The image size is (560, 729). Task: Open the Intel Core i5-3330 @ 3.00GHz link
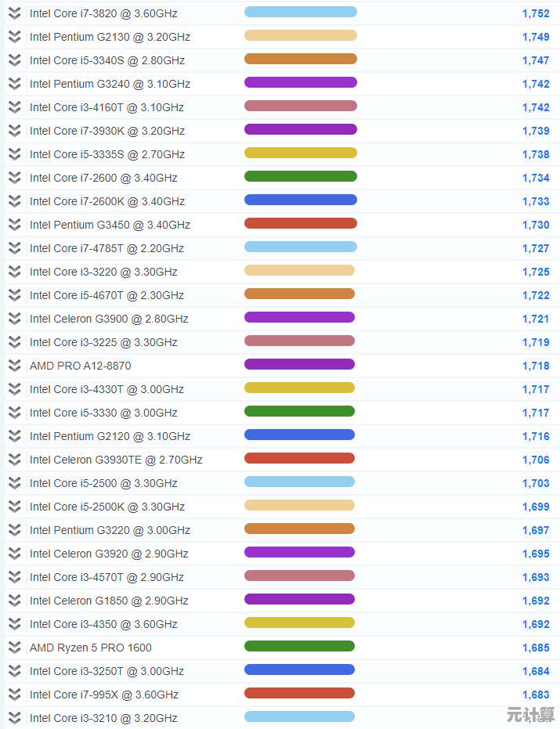coord(103,413)
